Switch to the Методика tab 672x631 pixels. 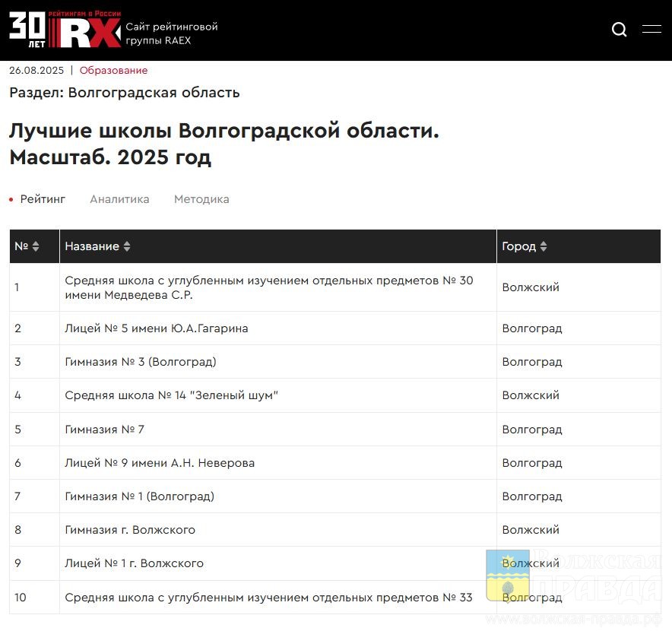click(x=201, y=199)
